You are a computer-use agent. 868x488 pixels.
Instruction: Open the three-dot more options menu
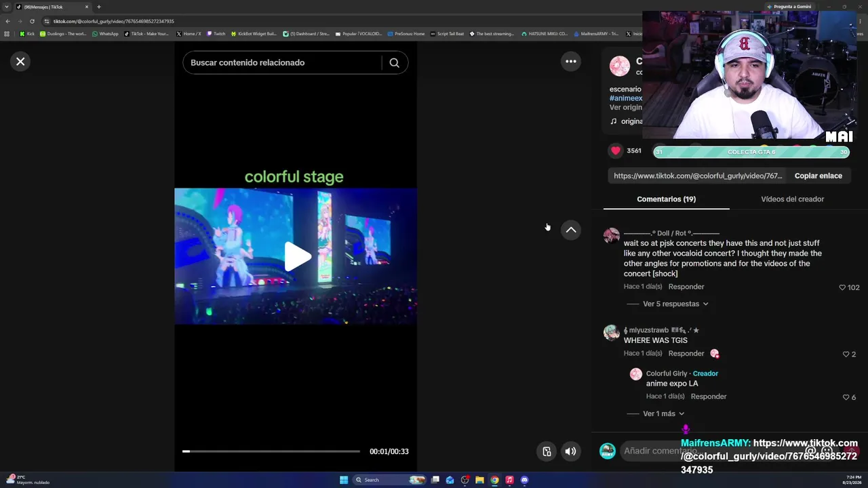(x=571, y=62)
